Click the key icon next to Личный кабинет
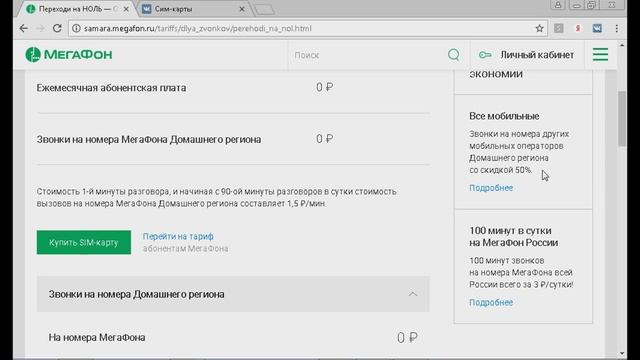 click(485, 55)
